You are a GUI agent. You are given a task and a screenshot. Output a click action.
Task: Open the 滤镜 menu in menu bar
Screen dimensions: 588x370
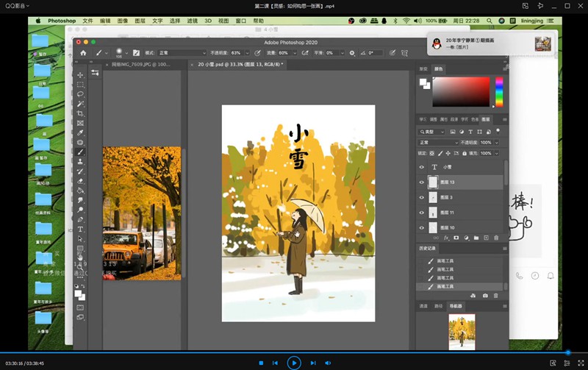coord(192,21)
